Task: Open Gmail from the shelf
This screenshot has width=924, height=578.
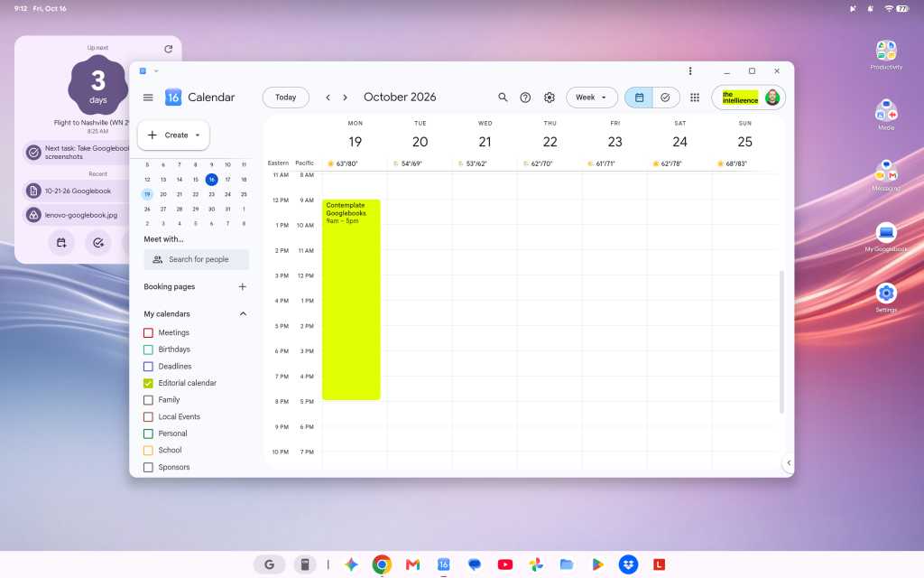Action: pos(412,564)
